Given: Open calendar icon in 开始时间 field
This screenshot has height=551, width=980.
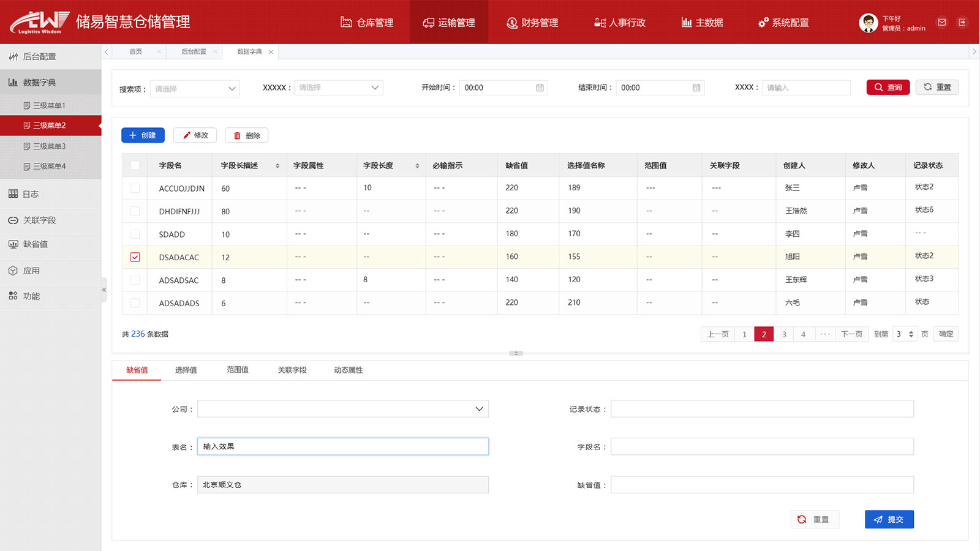Looking at the screenshot, I should (x=540, y=88).
